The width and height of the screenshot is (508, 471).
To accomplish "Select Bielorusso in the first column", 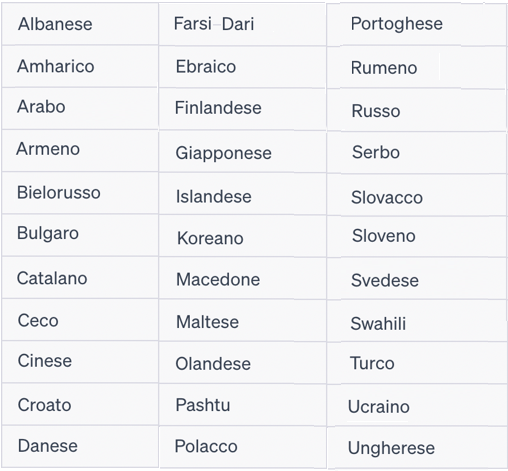I will [x=80, y=192].
